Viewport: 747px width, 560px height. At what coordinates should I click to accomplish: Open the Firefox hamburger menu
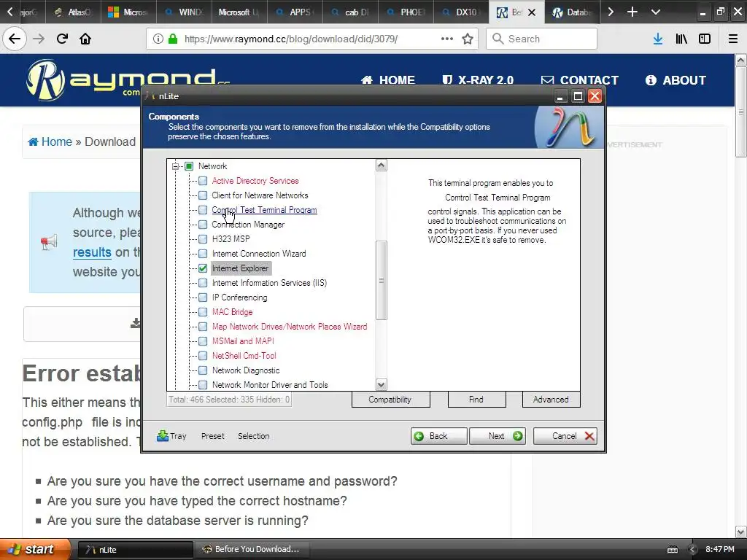(733, 39)
